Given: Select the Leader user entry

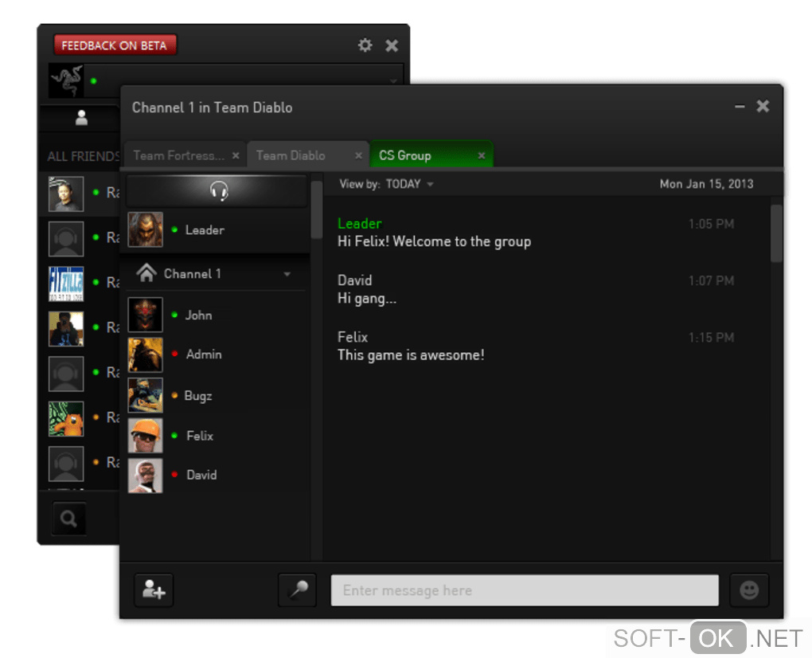Looking at the screenshot, I should point(216,230).
